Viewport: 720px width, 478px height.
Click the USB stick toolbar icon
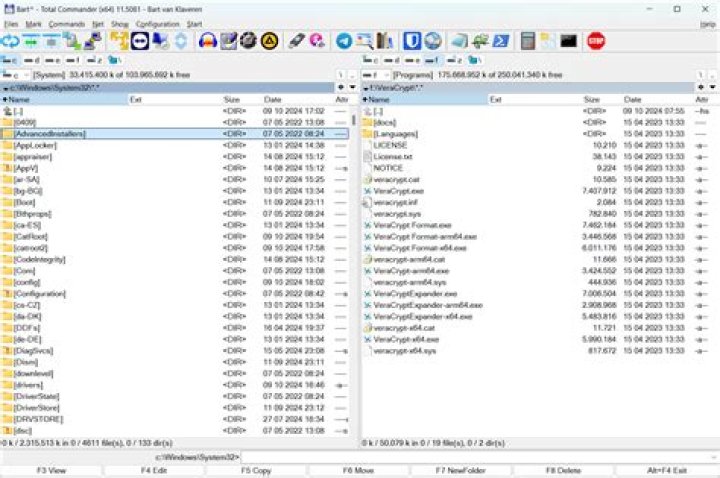pyautogui.click(x=297, y=41)
